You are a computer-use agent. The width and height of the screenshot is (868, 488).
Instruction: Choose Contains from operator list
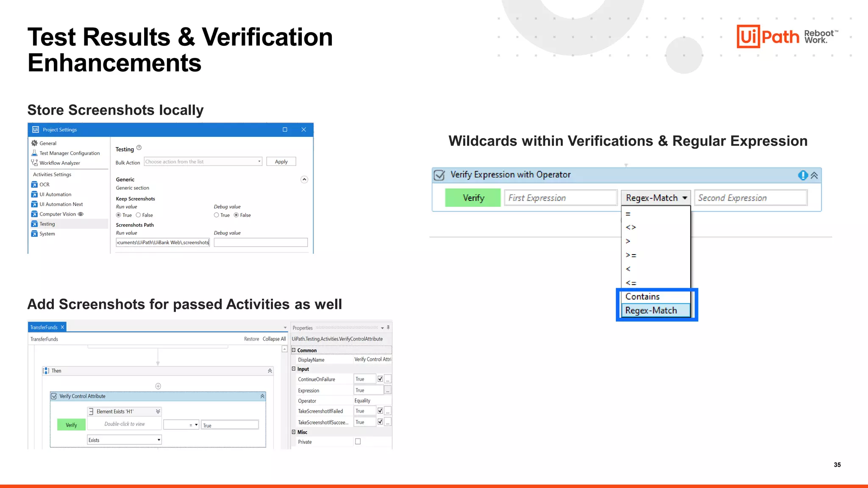coord(656,297)
